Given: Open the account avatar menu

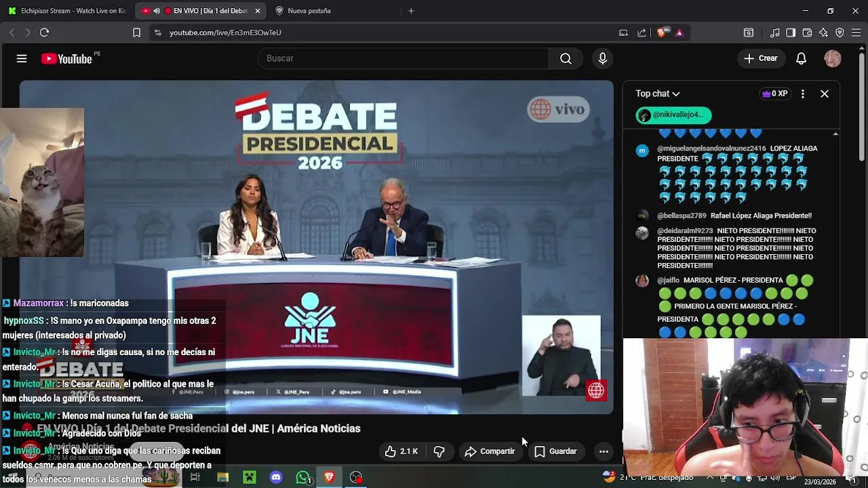Looking at the screenshot, I should click(833, 58).
